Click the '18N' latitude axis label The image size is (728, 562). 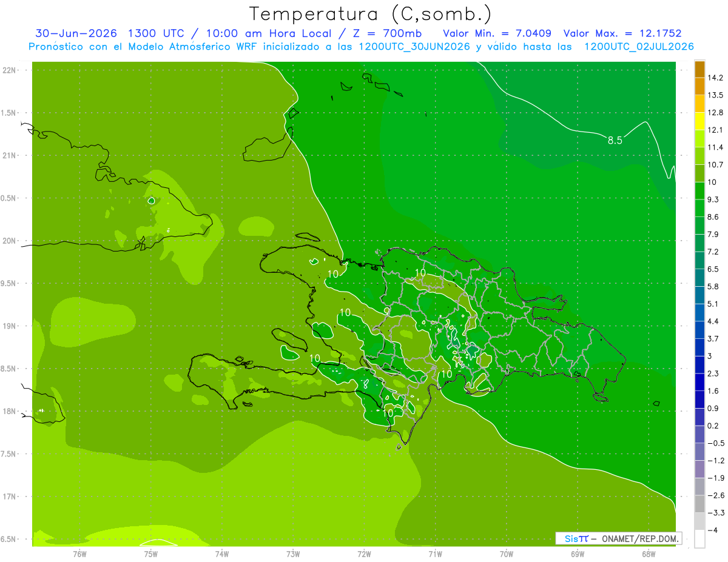(x=10, y=412)
